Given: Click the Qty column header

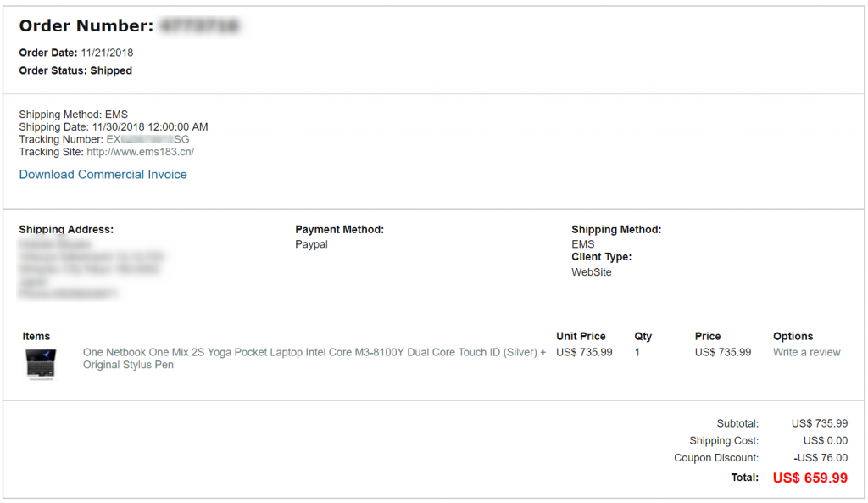Looking at the screenshot, I should [643, 337].
